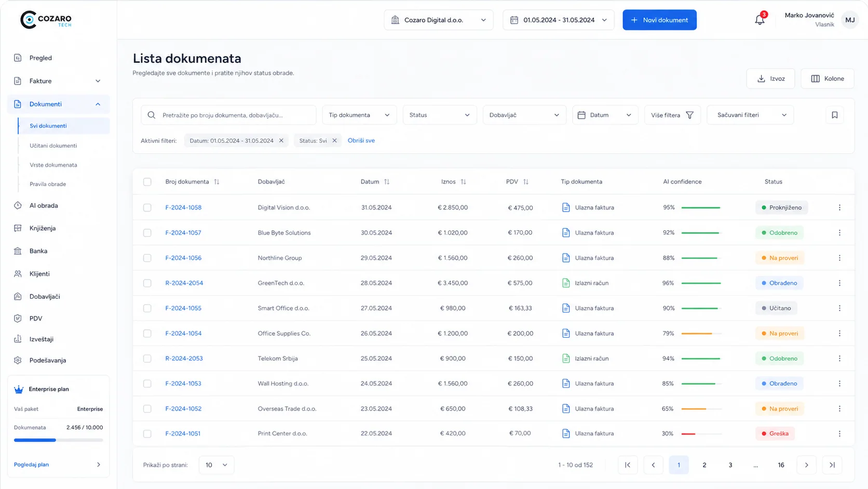Check the R-2024-2054 row checkbox

(147, 283)
